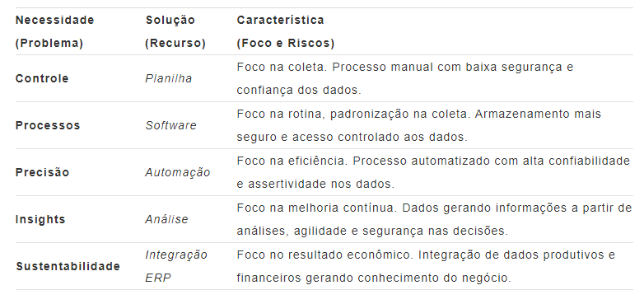Select the 'Processos' row label
This screenshot has width=644, height=304.
(48, 125)
